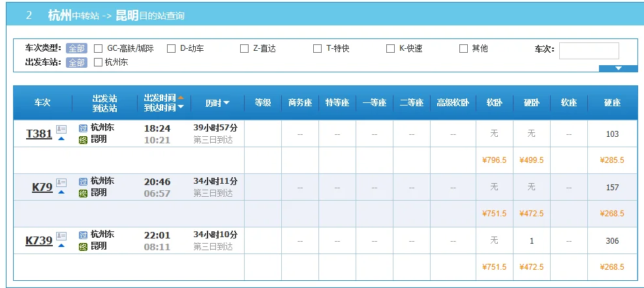Collapse K739 details with blue triangle

[61, 246]
